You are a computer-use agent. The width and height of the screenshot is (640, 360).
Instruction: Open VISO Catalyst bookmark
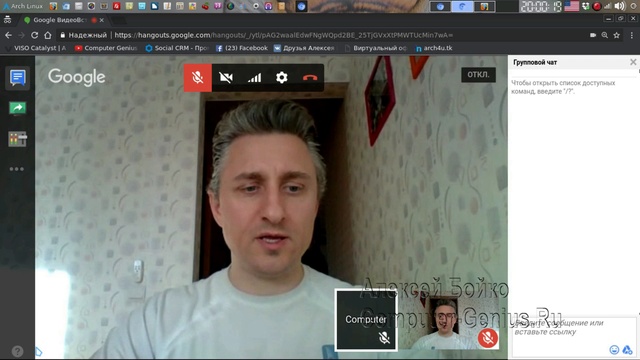coord(36,48)
